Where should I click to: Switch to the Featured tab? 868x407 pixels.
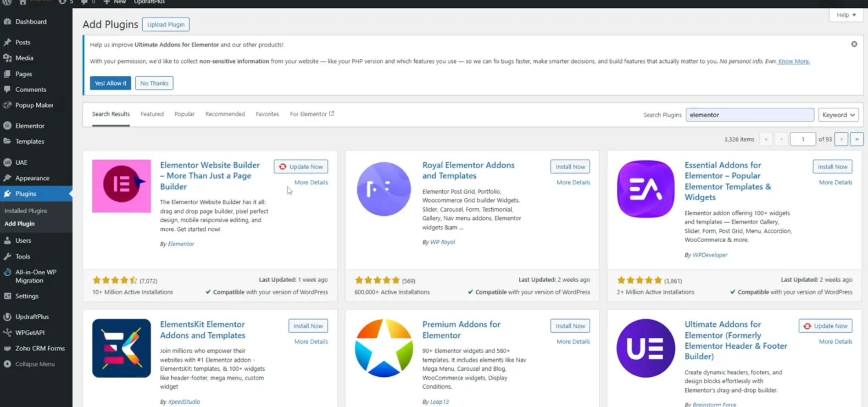point(152,114)
